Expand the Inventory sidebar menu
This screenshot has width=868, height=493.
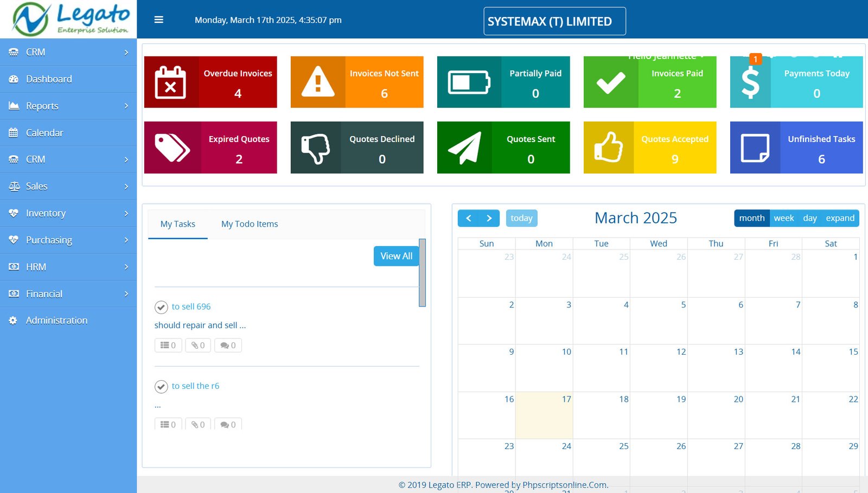pyautogui.click(x=68, y=213)
